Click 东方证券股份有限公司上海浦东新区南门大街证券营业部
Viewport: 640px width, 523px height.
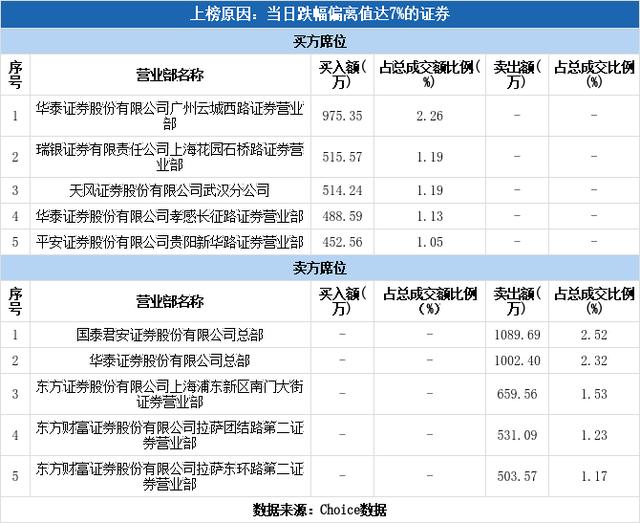(170, 394)
